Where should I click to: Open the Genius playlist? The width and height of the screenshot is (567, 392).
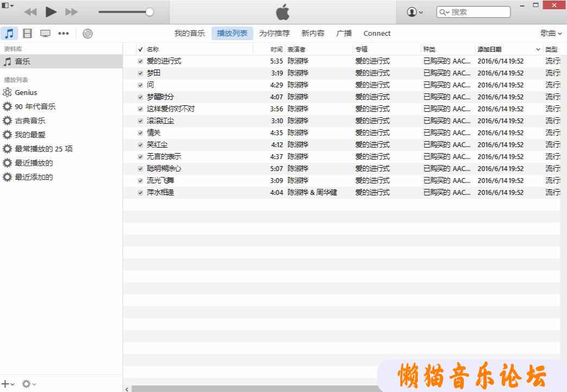pyautogui.click(x=26, y=92)
